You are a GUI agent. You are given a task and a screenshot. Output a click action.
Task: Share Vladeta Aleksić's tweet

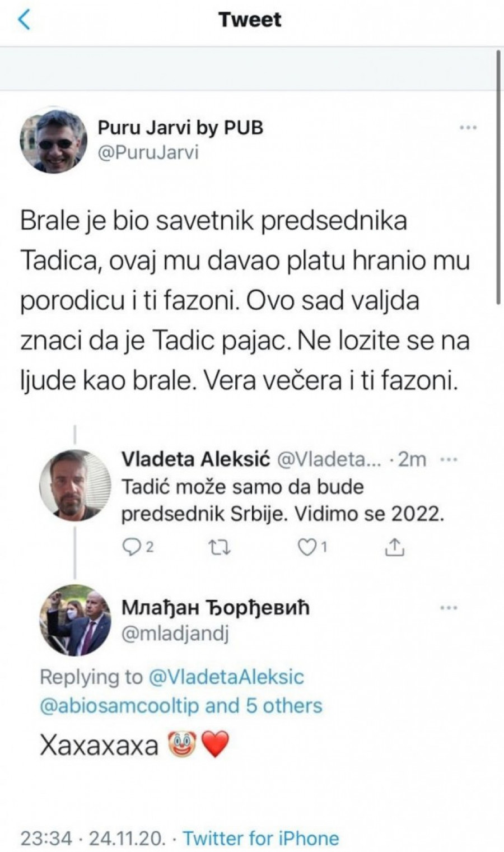point(394,547)
